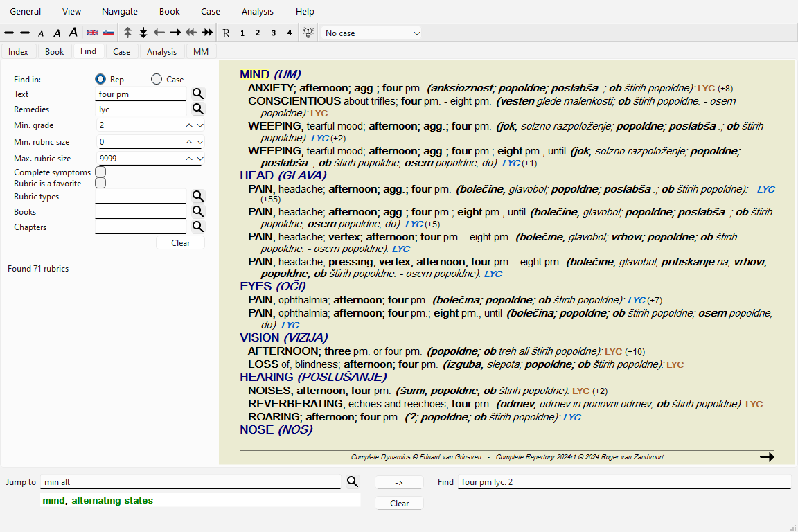Go forward with the right arrow icon
Screen dimensions: 798x532
pos(175,33)
